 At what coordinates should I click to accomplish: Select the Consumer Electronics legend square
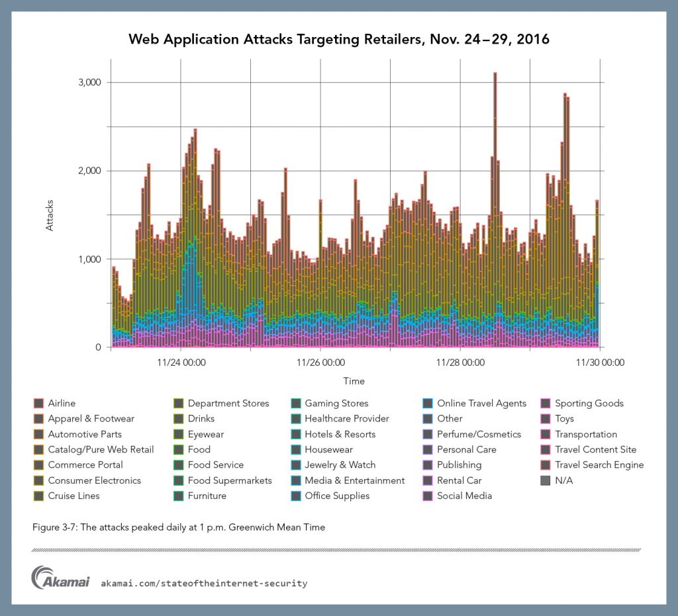(x=40, y=480)
